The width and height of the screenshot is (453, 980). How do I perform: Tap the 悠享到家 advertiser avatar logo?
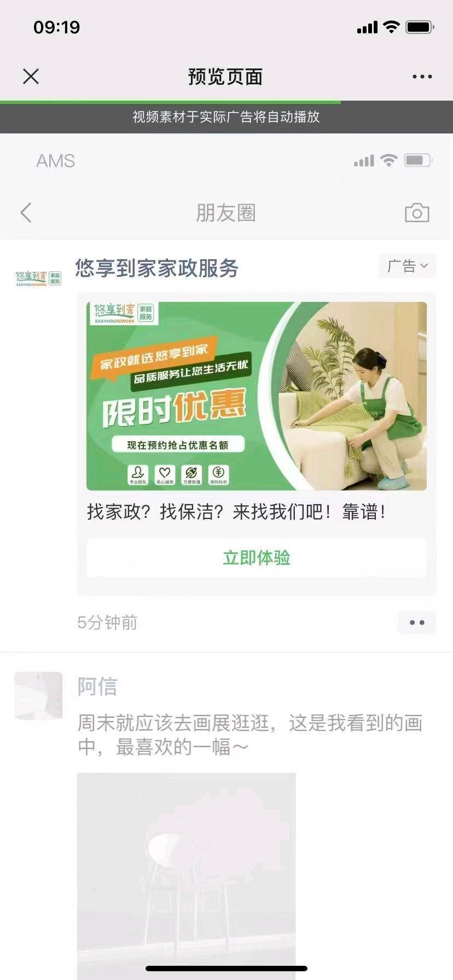pyautogui.click(x=38, y=279)
